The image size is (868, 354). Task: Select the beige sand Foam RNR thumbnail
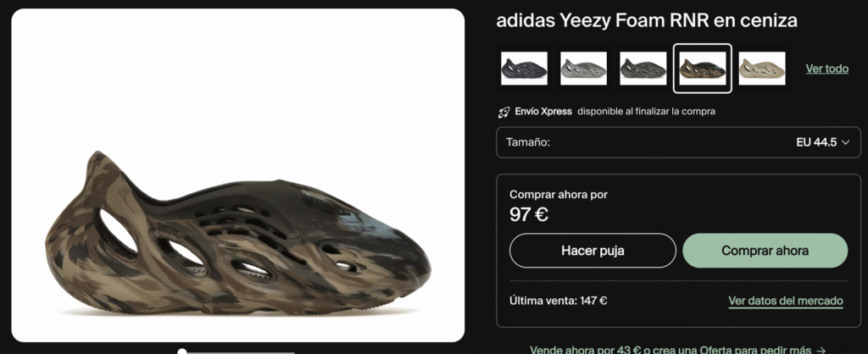click(x=762, y=68)
